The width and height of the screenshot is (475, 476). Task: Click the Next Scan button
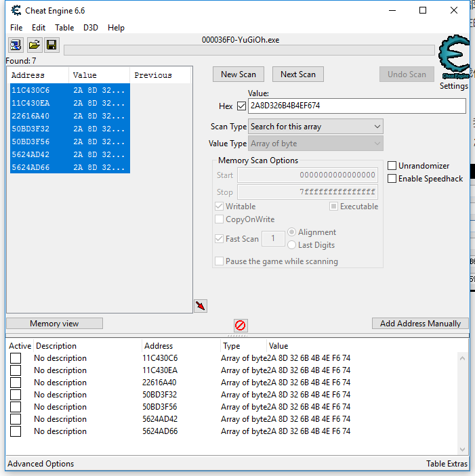click(x=298, y=74)
